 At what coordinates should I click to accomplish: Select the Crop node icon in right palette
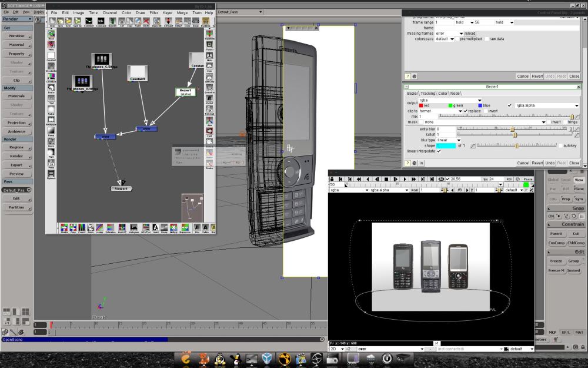point(209,66)
